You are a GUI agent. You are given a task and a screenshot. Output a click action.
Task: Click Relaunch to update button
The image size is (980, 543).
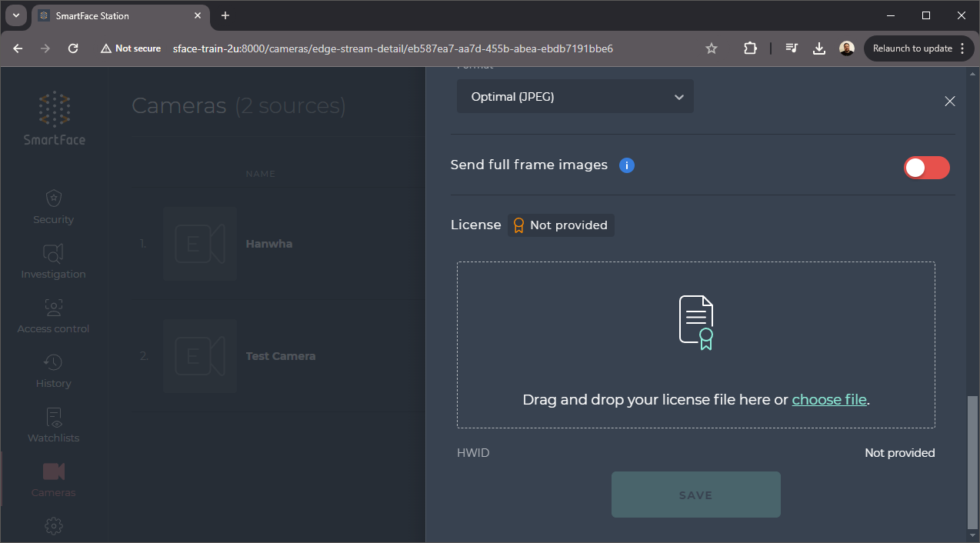coord(919,48)
